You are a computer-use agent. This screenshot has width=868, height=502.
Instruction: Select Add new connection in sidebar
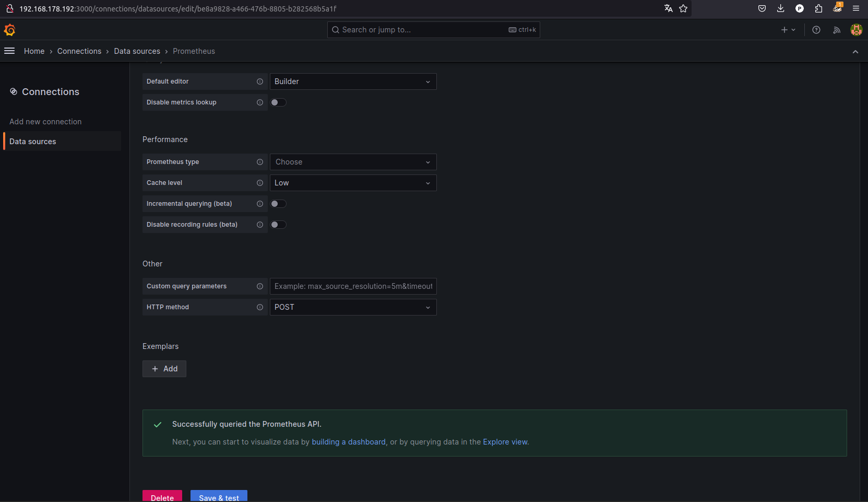click(x=45, y=122)
